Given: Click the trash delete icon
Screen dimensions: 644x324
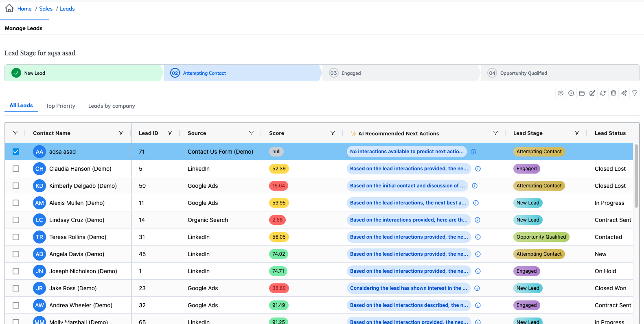Looking at the screenshot, I should point(613,93).
